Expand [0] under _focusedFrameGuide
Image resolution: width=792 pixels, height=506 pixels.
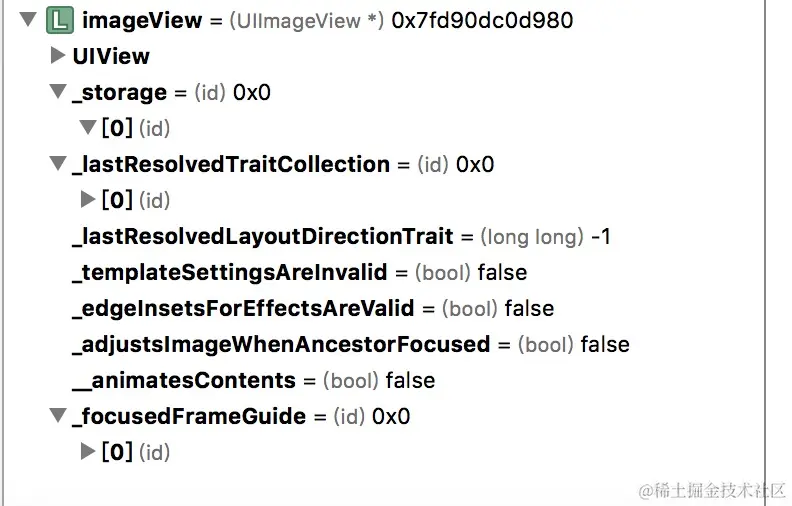88,452
